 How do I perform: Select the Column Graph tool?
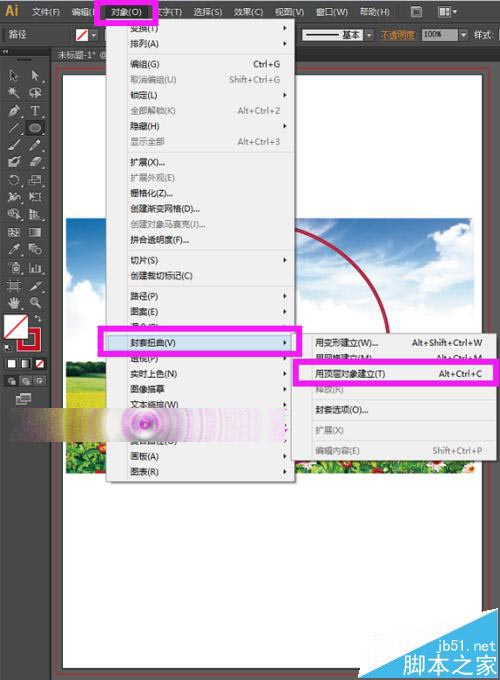point(35,268)
